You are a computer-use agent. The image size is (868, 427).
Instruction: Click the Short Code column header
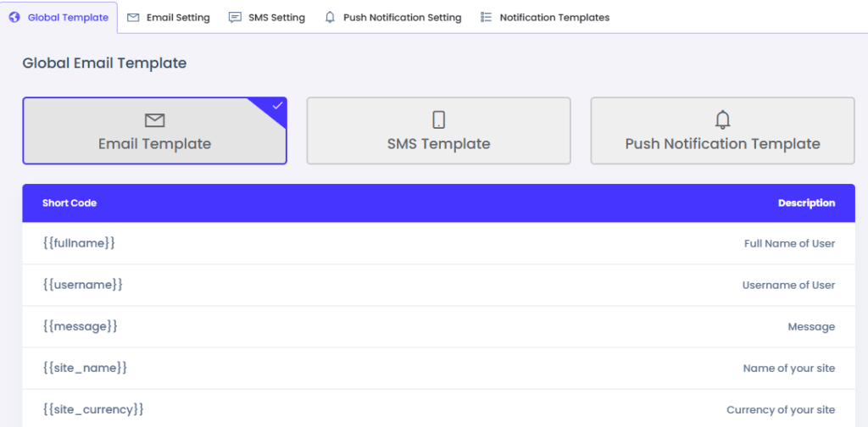click(x=70, y=203)
